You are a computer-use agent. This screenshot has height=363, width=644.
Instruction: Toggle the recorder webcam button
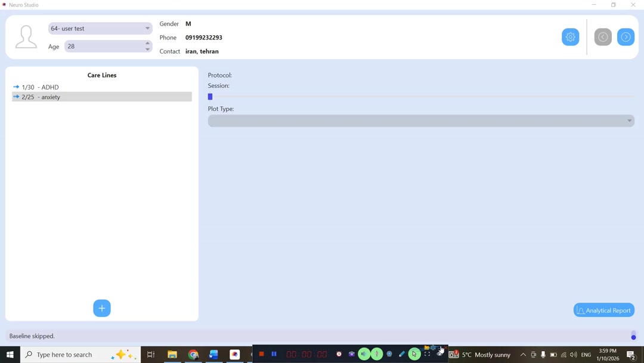(x=389, y=354)
